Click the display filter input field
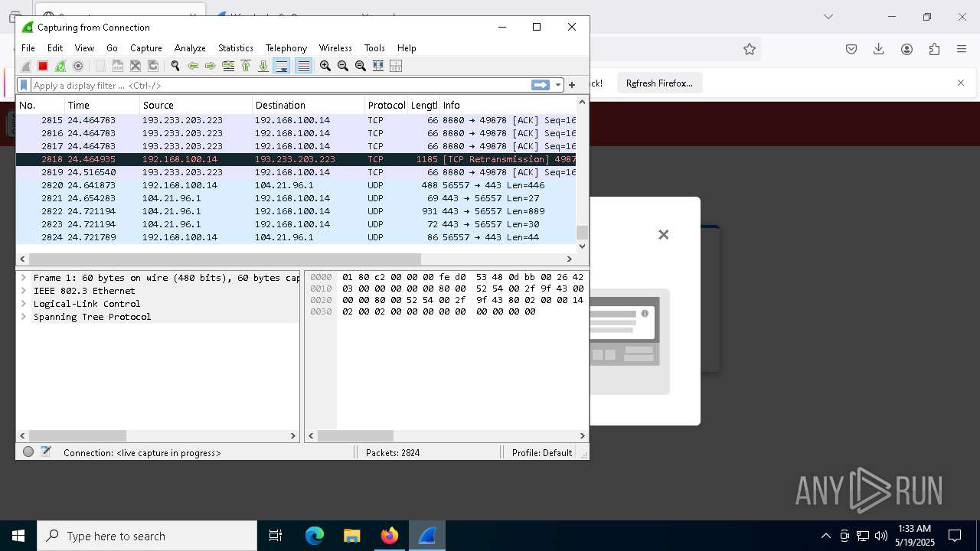980x551 pixels. click(279, 85)
